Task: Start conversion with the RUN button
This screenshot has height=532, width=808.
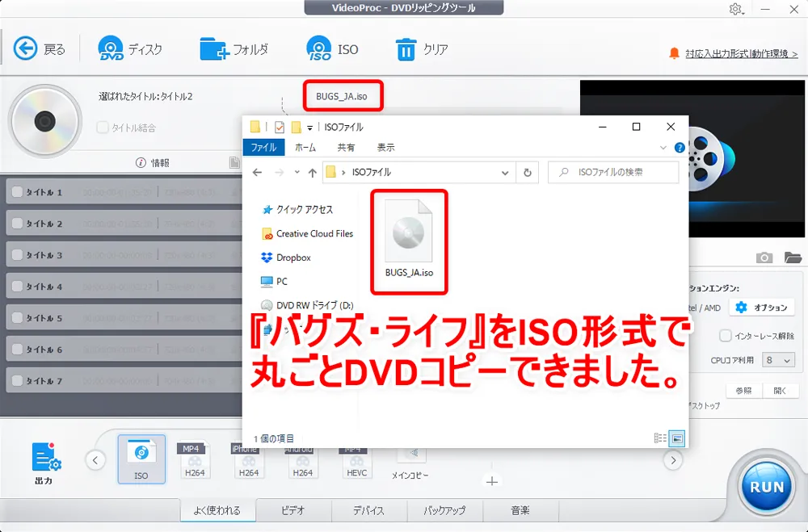Action: [x=766, y=486]
